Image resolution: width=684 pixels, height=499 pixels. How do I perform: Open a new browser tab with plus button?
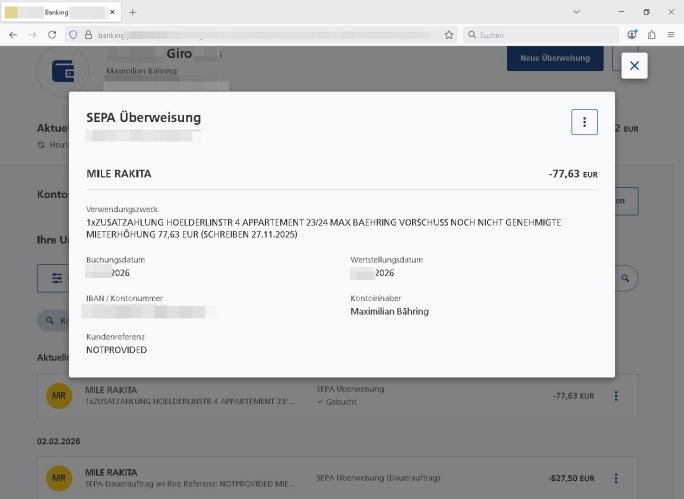(132, 12)
